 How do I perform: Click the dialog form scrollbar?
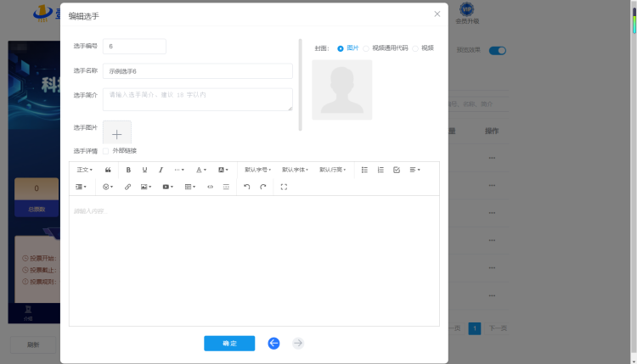pyautogui.click(x=300, y=85)
